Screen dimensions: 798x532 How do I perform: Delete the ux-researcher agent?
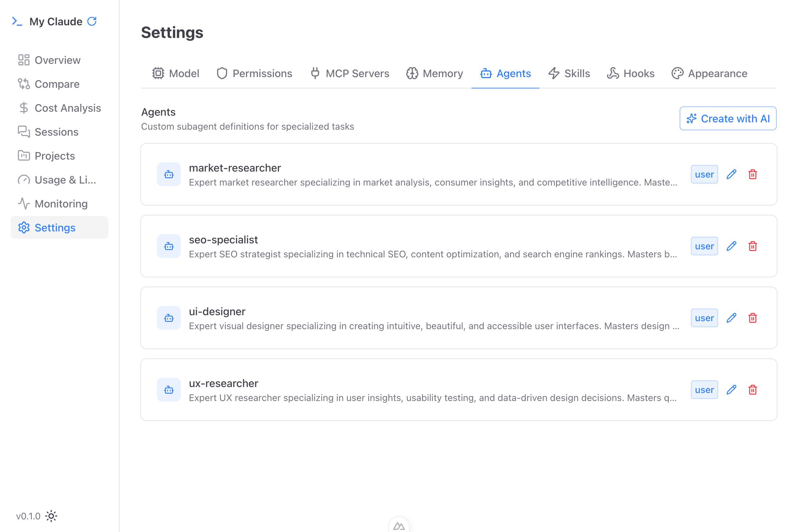pos(752,389)
